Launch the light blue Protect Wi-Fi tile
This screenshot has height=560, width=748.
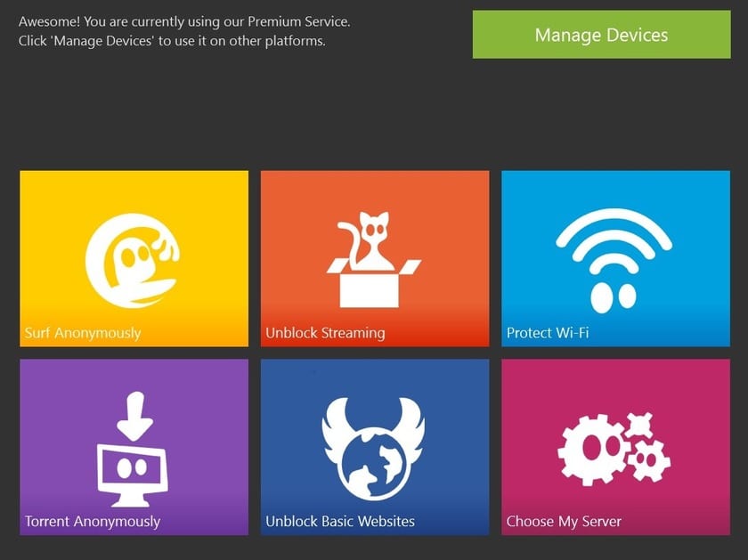tap(616, 258)
